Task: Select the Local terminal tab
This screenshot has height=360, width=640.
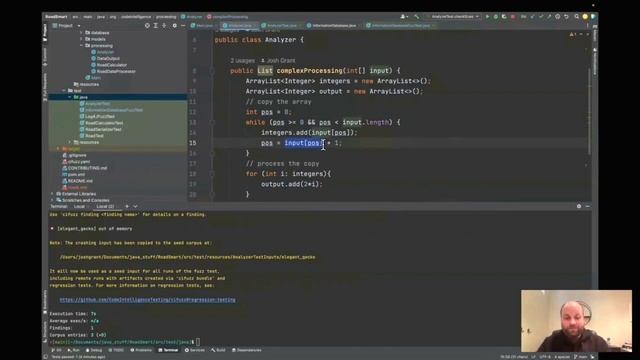Action: [x=80, y=207]
